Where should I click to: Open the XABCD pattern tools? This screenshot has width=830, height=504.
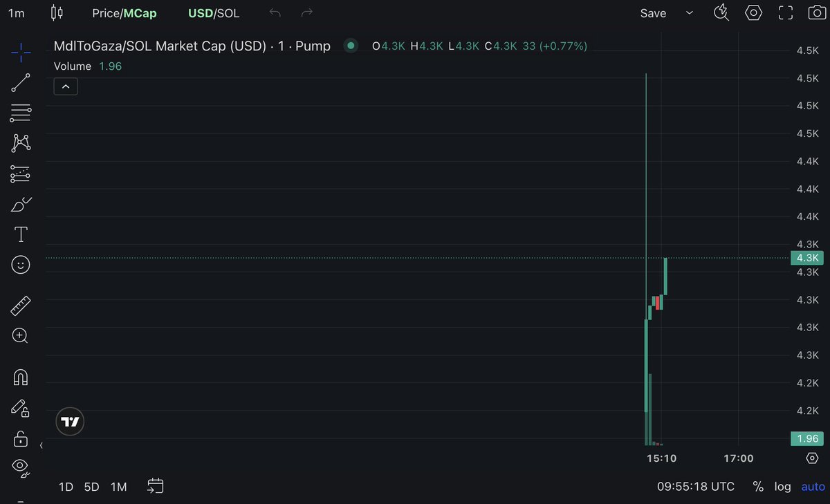coord(21,143)
